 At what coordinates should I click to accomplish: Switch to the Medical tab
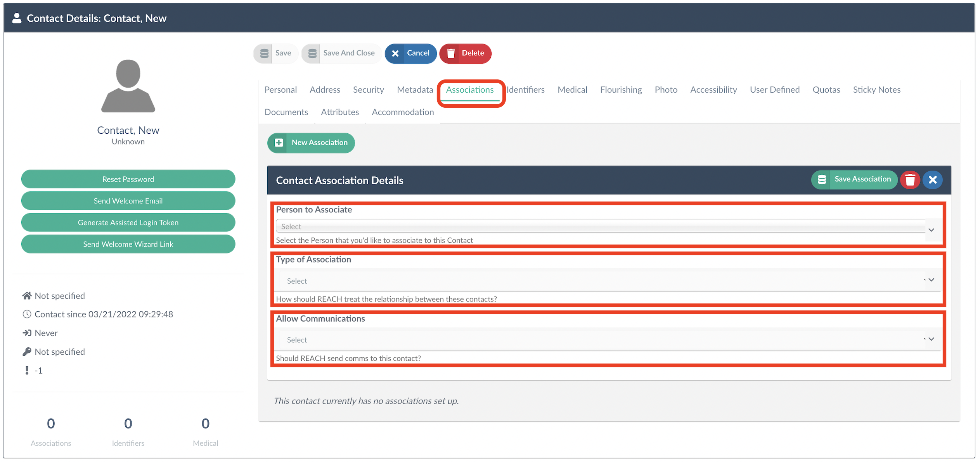(x=572, y=90)
